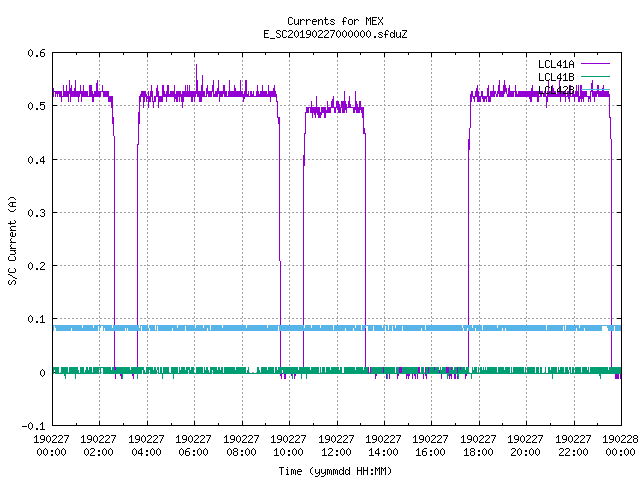The width and height of the screenshot is (640, 480).
Task: Click the x-axis tick '190227 14:00'
Action: tap(383, 446)
